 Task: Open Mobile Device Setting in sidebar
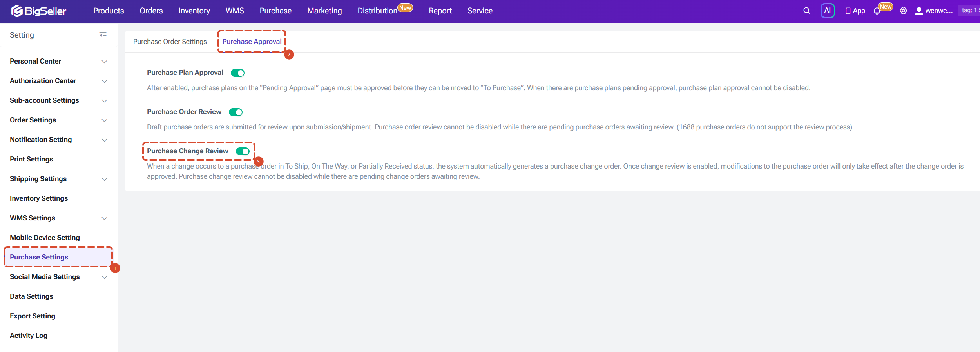click(45, 238)
